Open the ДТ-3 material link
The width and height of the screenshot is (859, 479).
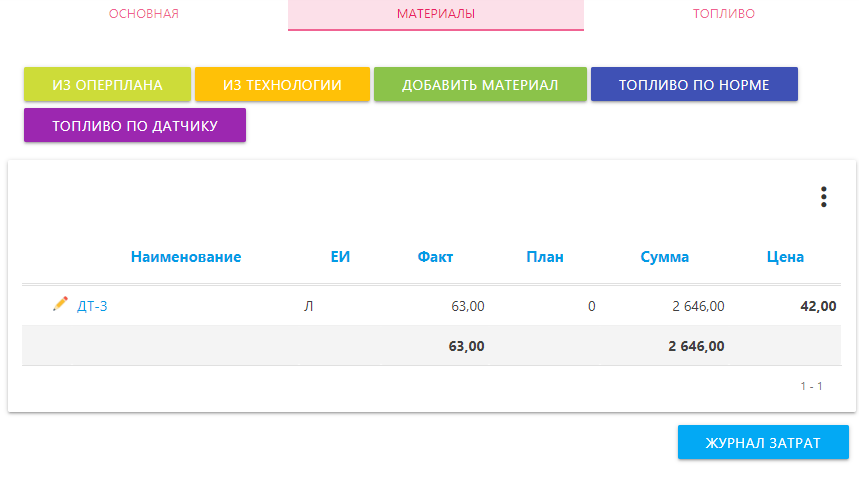92,306
